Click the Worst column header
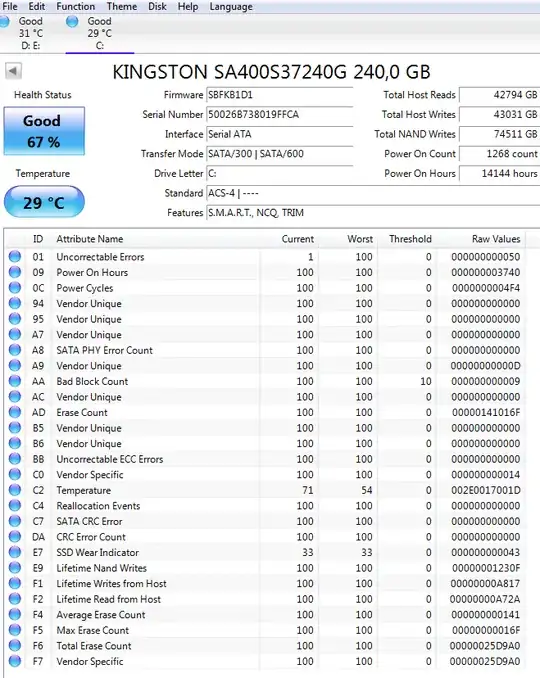 point(360,239)
